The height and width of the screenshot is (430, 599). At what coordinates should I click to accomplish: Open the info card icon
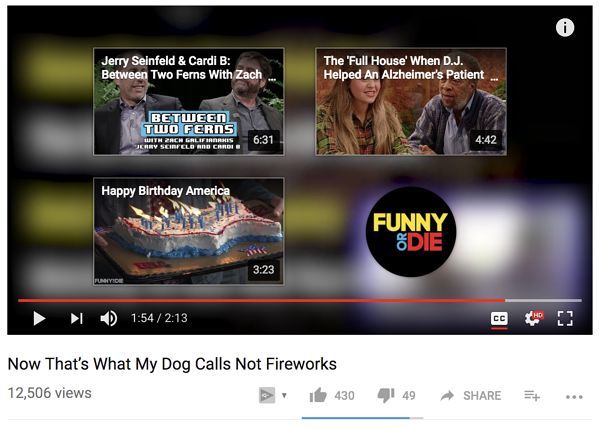565,27
